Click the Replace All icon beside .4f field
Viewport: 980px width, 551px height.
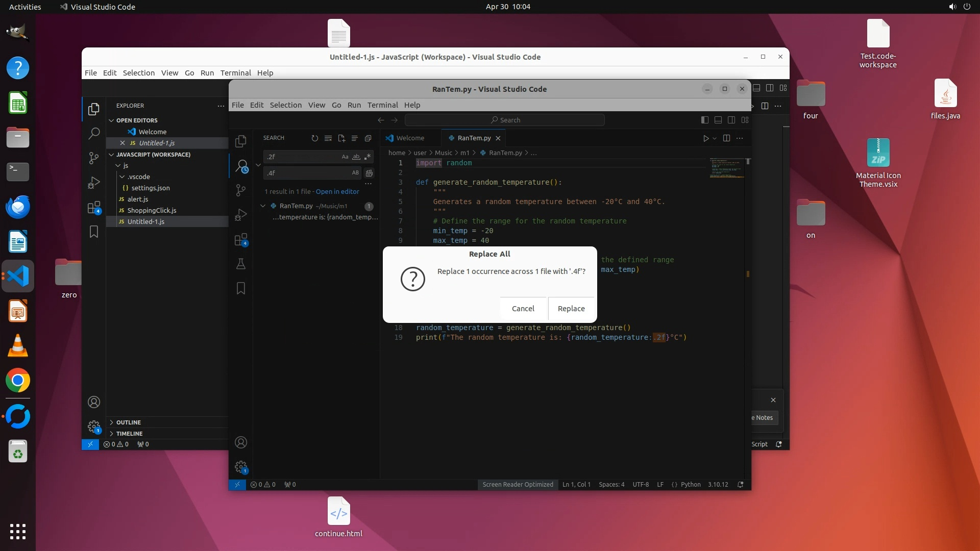click(x=369, y=173)
